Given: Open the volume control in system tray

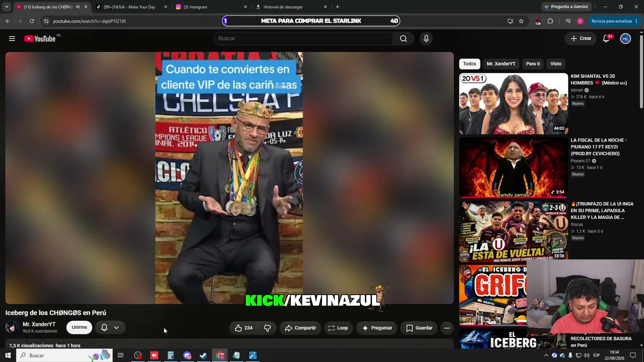Looking at the screenshot, I should click(x=587, y=355).
